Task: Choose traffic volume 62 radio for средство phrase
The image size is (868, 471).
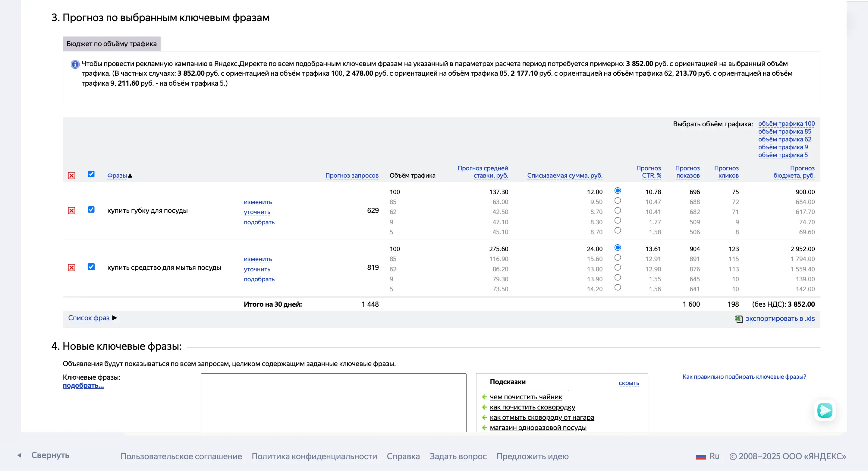Action: pyautogui.click(x=617, y=268)
